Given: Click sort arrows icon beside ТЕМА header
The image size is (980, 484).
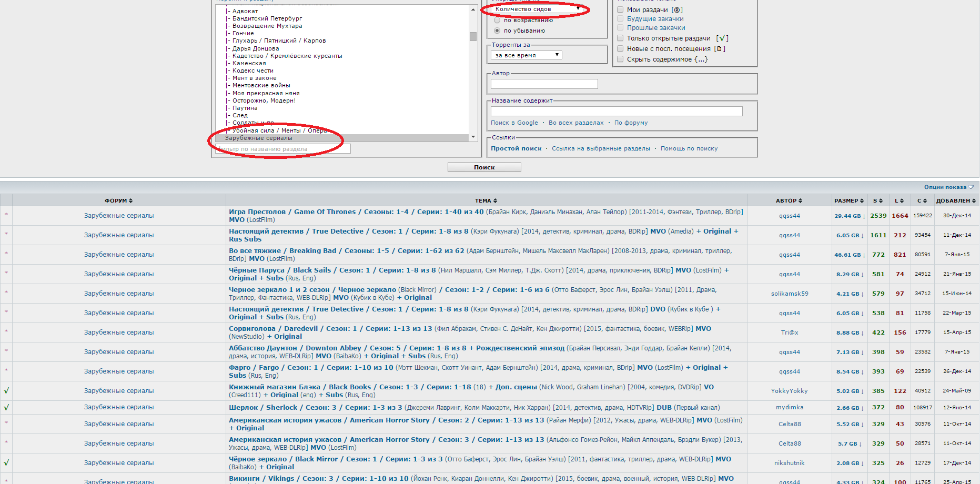Looking at the screenshot, I should [495, 200].
